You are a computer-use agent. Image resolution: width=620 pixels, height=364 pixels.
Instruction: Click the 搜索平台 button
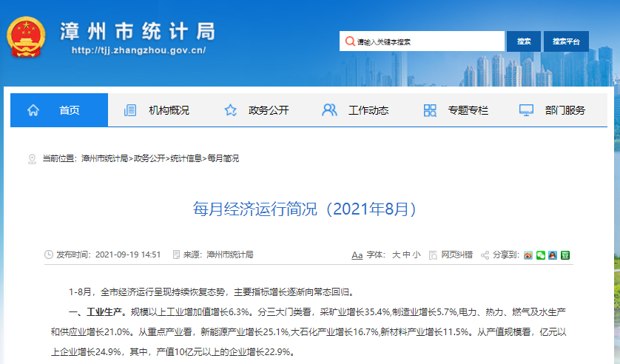pos(566,41)
